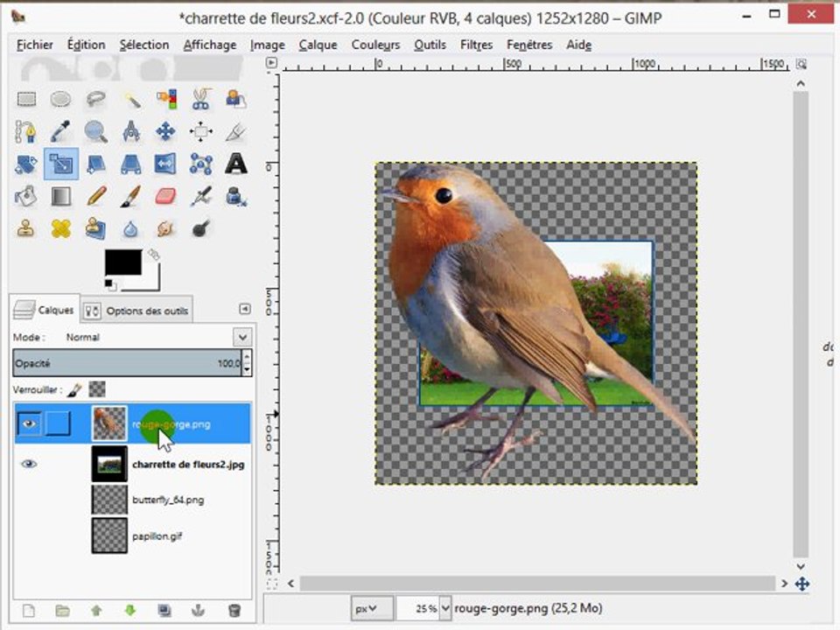Toggle the link chain box on rouge-gorge.png

click(x=58, y=423)
